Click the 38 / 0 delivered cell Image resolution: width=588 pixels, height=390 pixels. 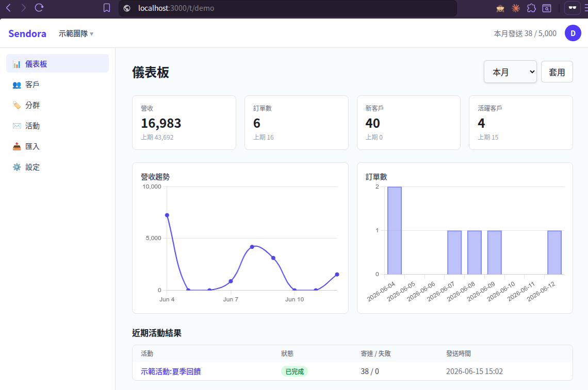point(370,371)
